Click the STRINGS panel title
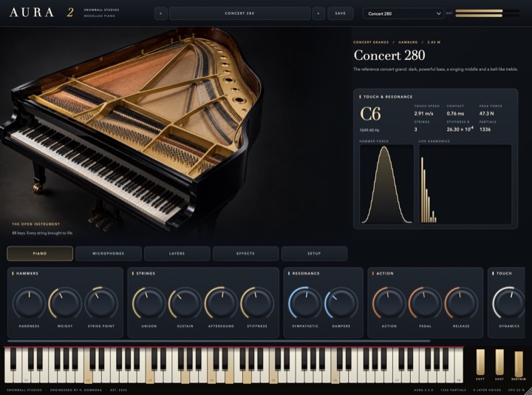Screen dimensions: 532x395 (146, 274)
